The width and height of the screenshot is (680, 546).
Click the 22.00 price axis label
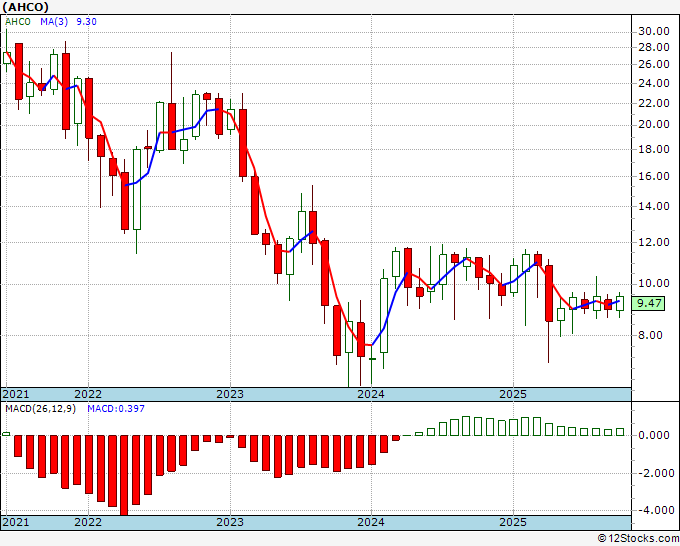pos(654,103)
